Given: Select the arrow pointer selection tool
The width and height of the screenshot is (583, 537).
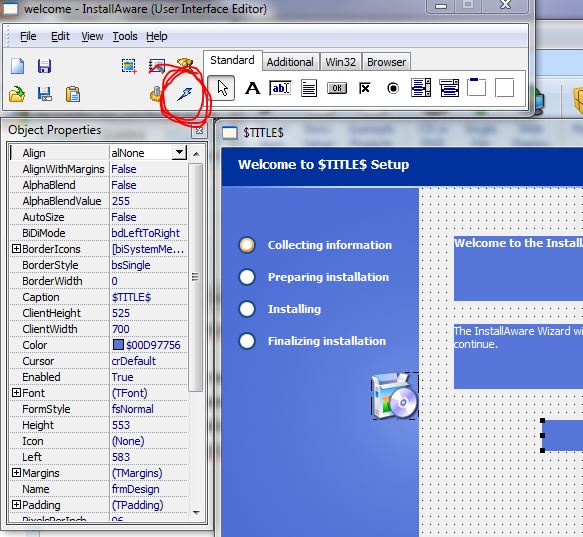Looking at the screenshot, I should pos(221,88).
